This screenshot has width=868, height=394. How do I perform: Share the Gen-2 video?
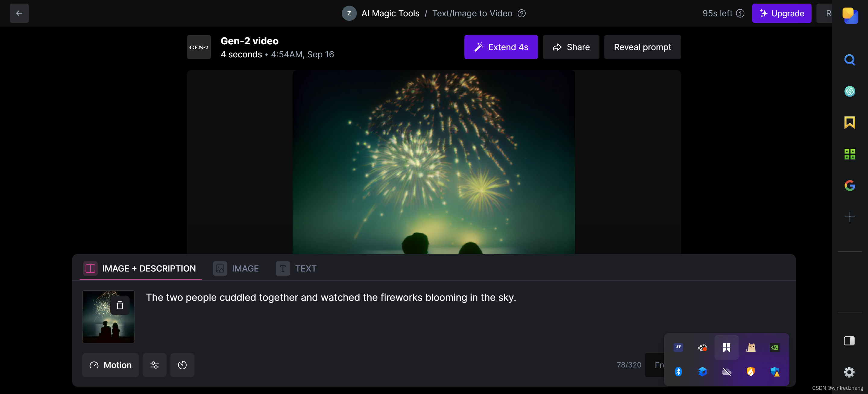point(571,47)
